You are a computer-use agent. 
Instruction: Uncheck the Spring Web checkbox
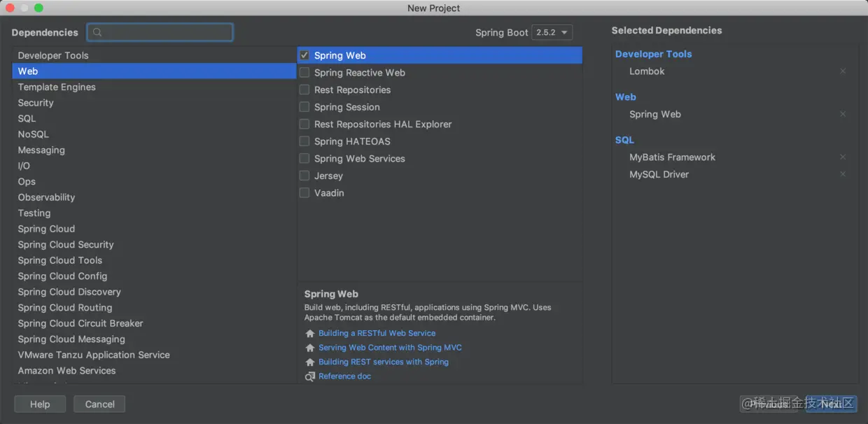click(304, 55)
